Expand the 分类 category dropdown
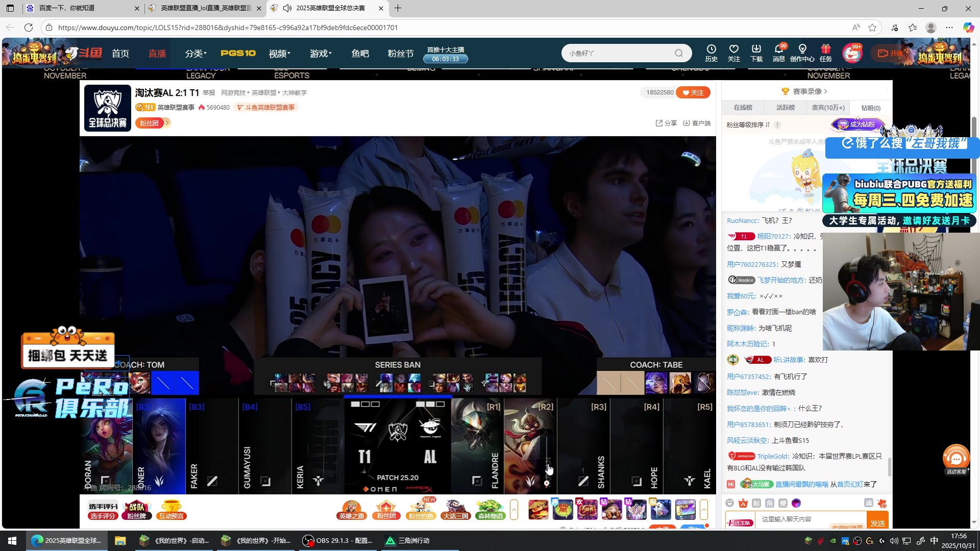 [195, 54]
